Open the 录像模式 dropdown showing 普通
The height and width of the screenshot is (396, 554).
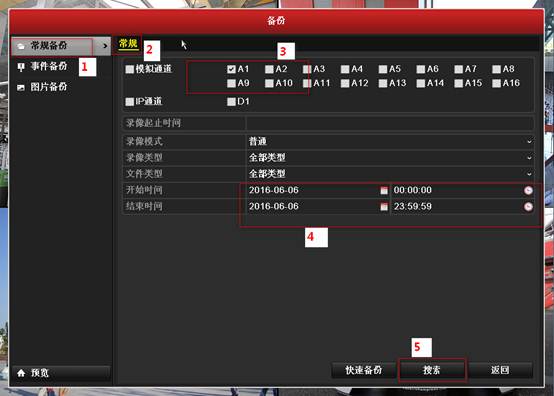390,142
